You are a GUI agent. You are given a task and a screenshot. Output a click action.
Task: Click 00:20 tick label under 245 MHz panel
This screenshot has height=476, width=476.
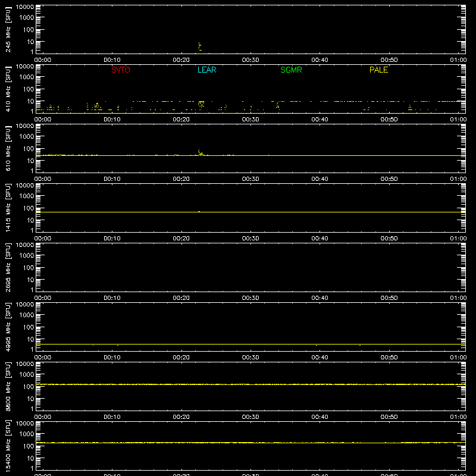click(181, 60)
